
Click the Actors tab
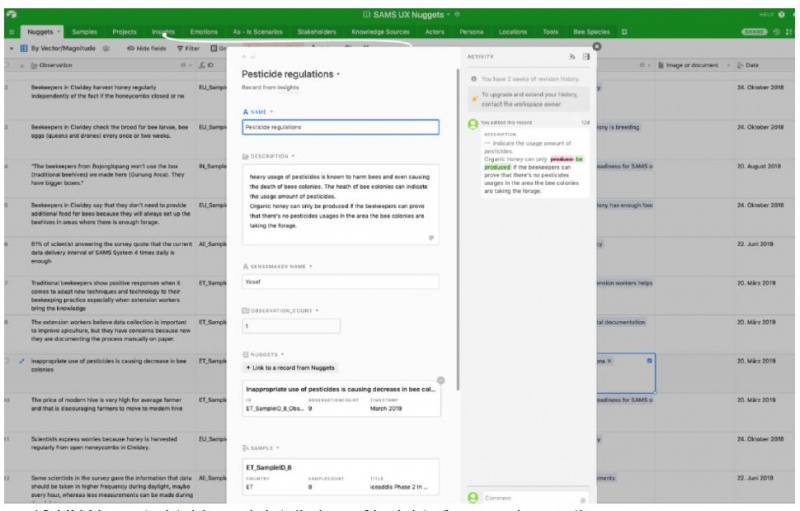point(435,32)
